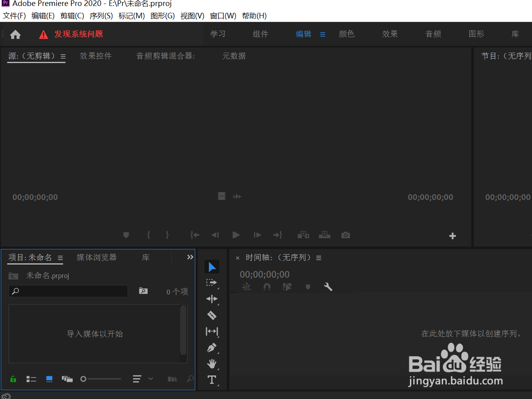Select the Hand tool
Screen dimensions: 532x399
coord(212,363)
